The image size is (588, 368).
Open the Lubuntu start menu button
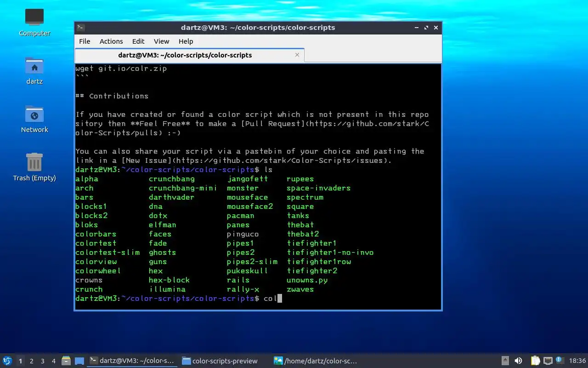tap(7, 361)
